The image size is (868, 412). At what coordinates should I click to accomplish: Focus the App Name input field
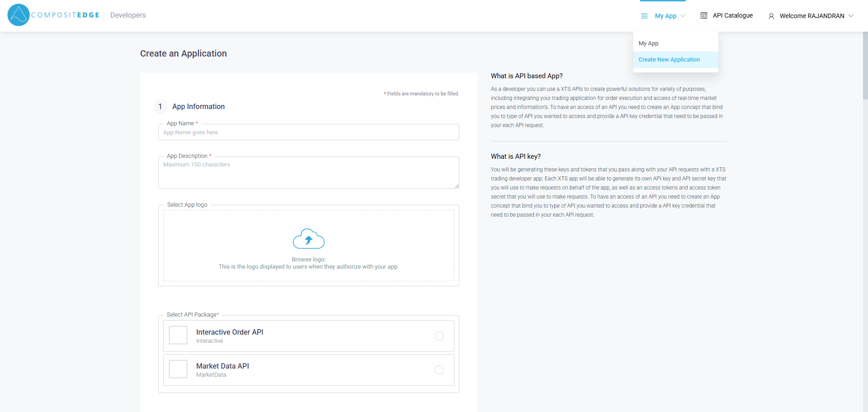point(308,133)
